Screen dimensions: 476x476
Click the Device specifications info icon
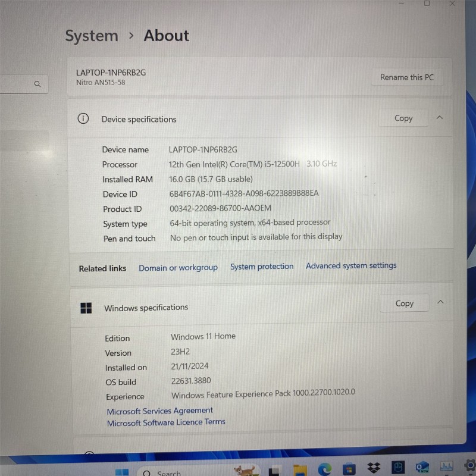pos(83,118)
